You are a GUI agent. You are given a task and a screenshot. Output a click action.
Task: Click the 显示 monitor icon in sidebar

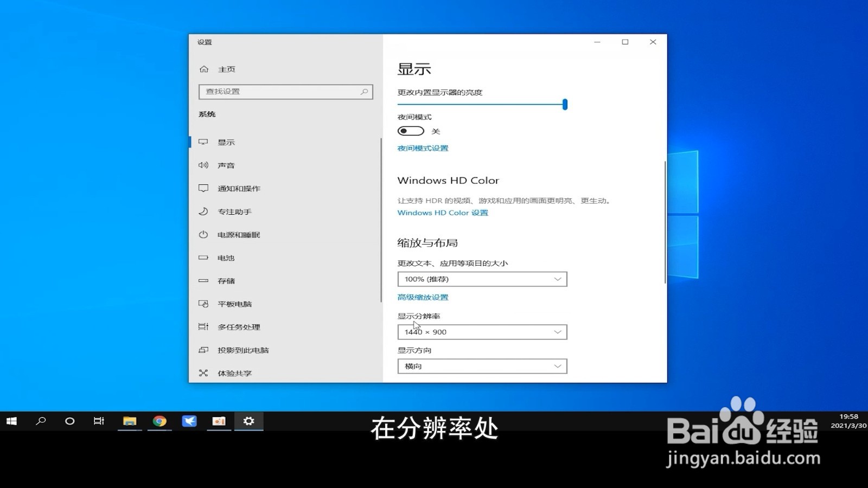[x=203, y=142]
